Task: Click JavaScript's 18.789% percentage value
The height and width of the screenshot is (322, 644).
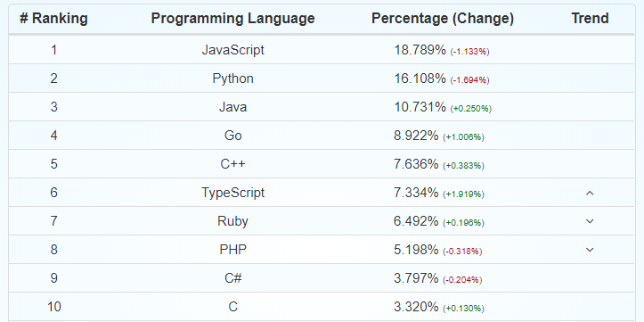Action: click(420, 50)
